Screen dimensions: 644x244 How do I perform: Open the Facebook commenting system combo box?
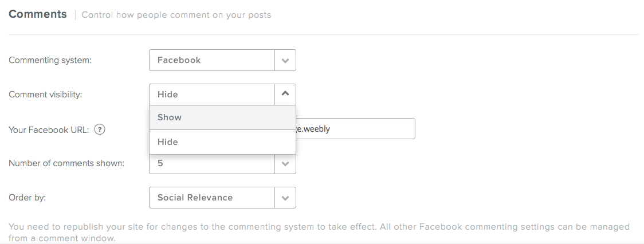[x=212, y=60]
